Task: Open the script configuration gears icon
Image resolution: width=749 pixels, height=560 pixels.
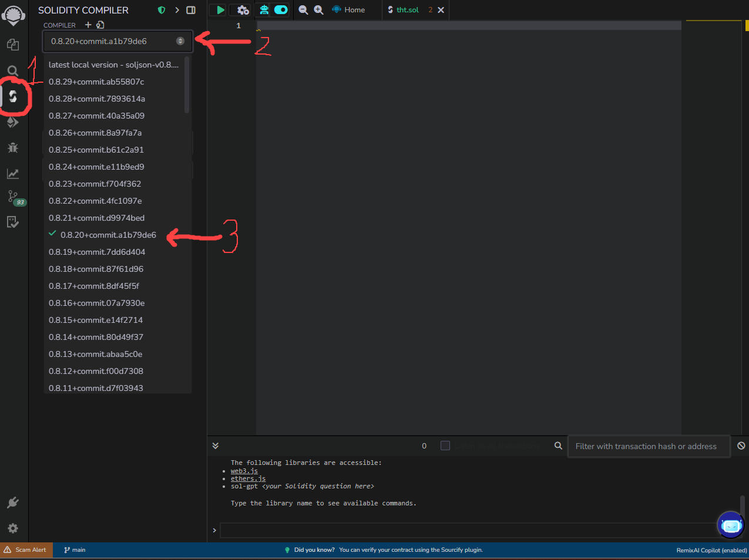Action: click(x=242, y=10)
